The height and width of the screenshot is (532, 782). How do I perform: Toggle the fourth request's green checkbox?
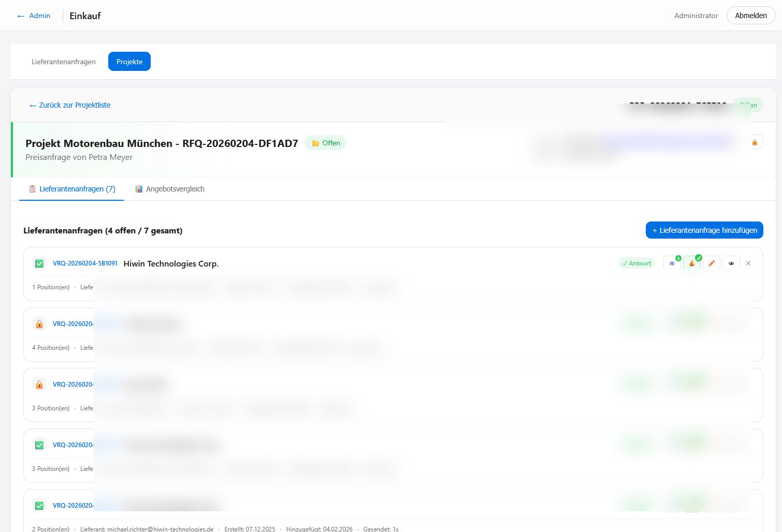[x=39, y=445]
